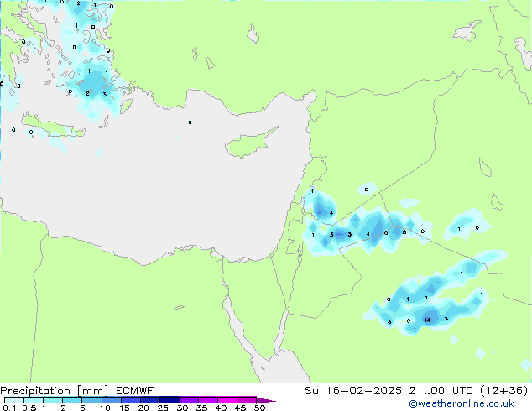
Task: Select the legend swatch between 20 and 25
Action: click(x=149, y=400)
